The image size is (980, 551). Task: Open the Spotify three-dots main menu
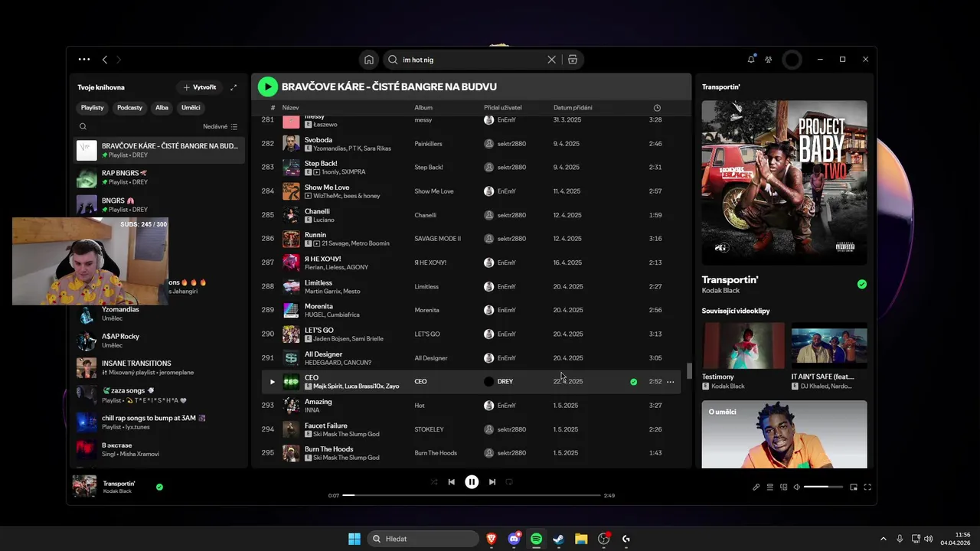(84, 59)
